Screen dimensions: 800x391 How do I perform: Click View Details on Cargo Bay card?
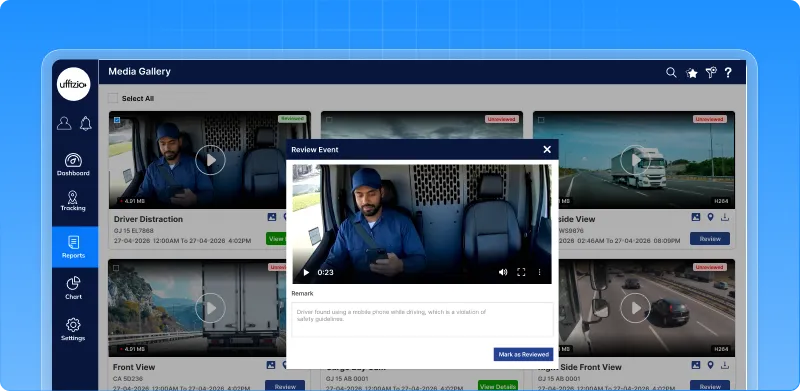498,385
